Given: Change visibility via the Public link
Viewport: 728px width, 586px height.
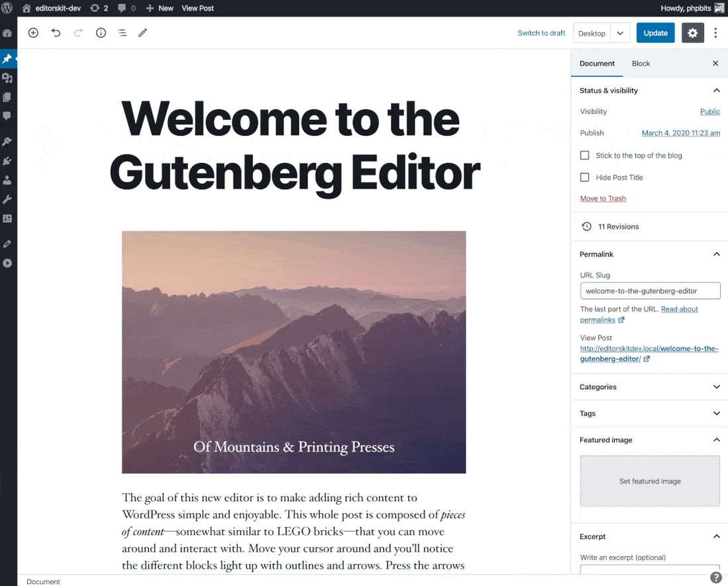Looking at the screenshot, I should pos(710,111).
